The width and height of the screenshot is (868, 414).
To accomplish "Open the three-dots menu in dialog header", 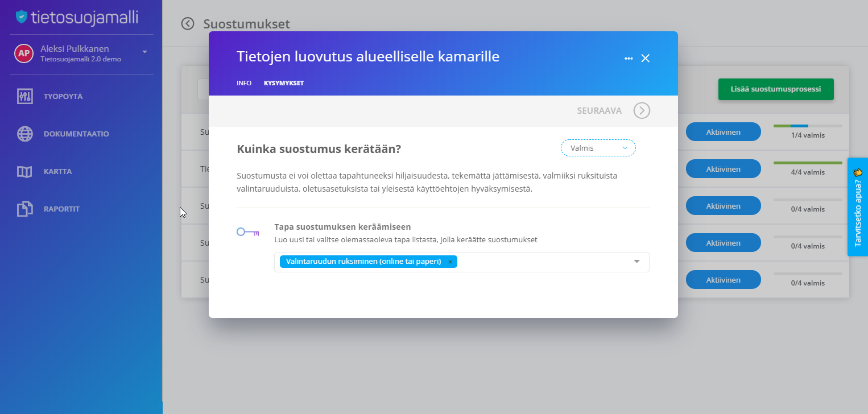I will click(x=629, y=58).
